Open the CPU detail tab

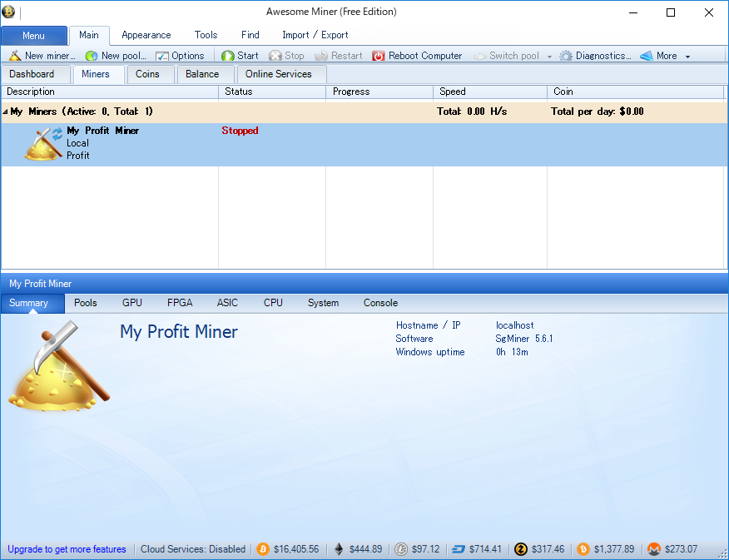(273, 303)
